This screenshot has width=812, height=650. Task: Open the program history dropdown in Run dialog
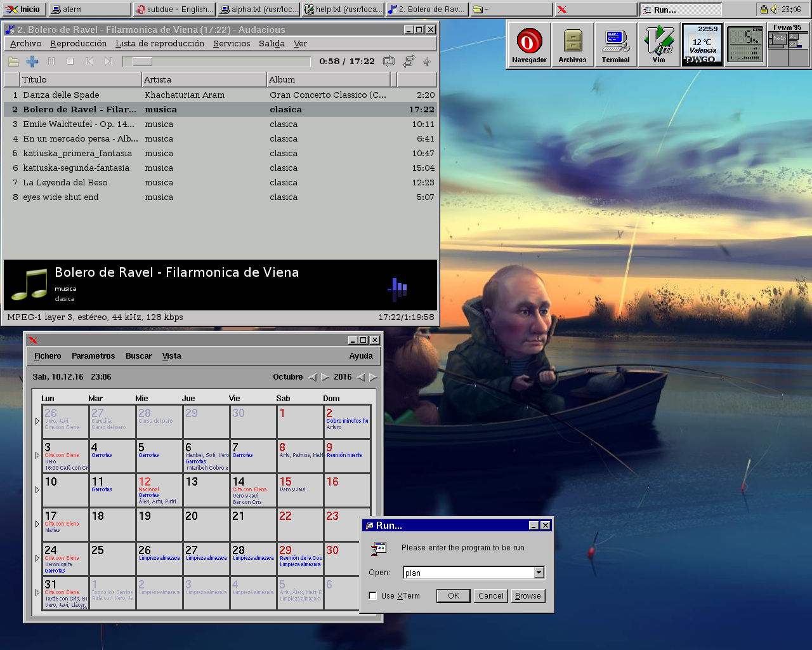tap(539, 573)
